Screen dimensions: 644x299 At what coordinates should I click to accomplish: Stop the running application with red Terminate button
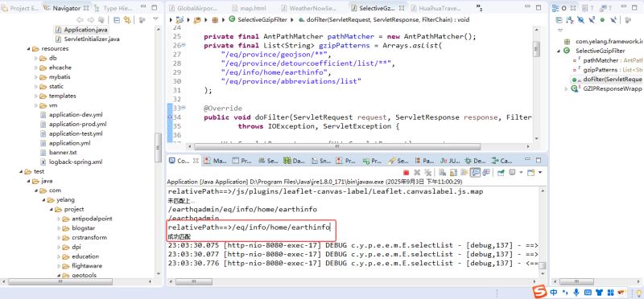tap(407, 173)
